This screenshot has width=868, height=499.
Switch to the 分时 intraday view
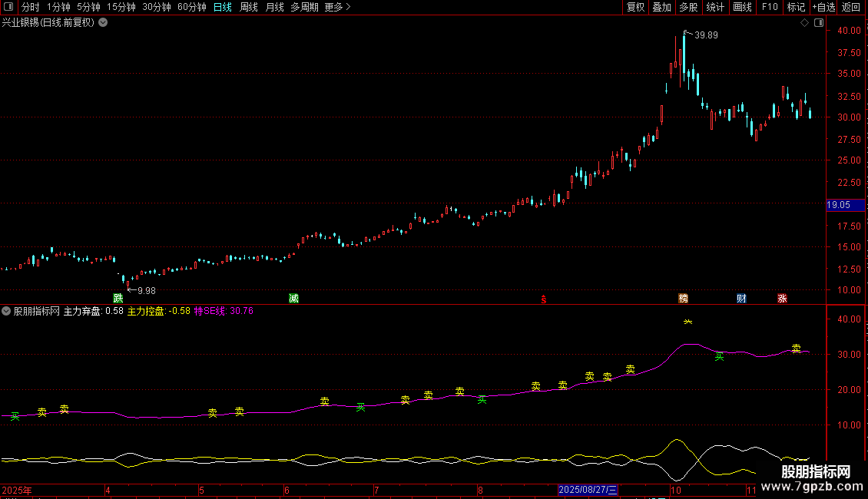pos(31,7)
